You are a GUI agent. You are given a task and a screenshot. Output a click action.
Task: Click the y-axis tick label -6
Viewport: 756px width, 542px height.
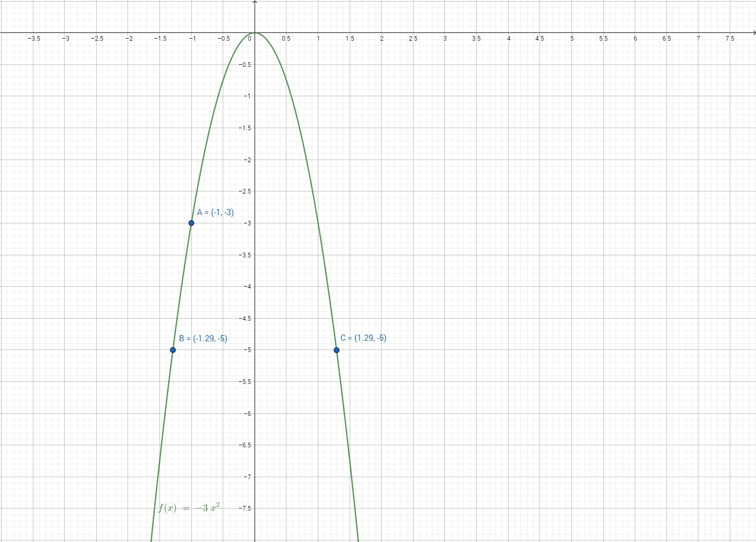coord(246,413)
